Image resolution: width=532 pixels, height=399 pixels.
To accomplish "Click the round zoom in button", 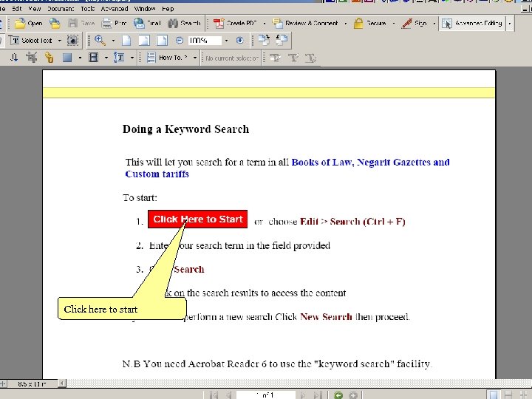I will [x=240, y=41].
